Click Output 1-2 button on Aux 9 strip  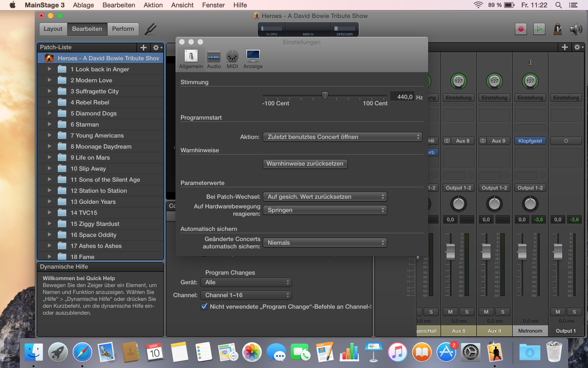tap(494, 188)
